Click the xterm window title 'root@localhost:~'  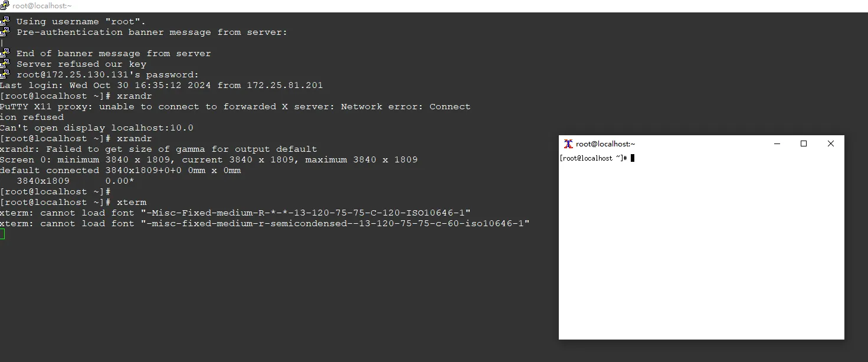tap(605, 144)
